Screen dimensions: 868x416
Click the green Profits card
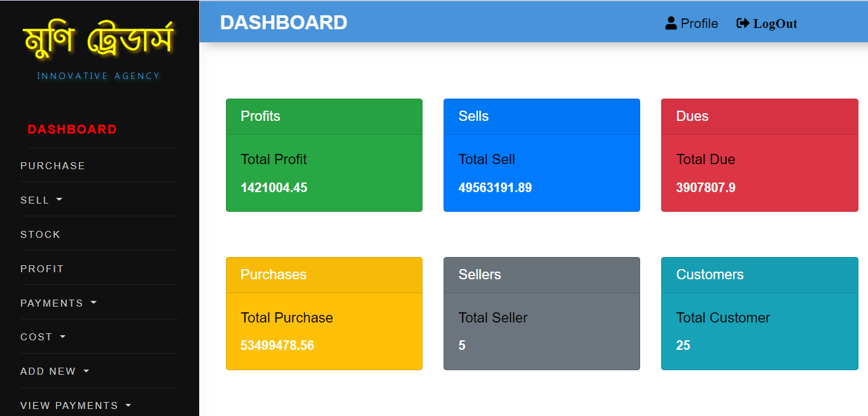324,155
